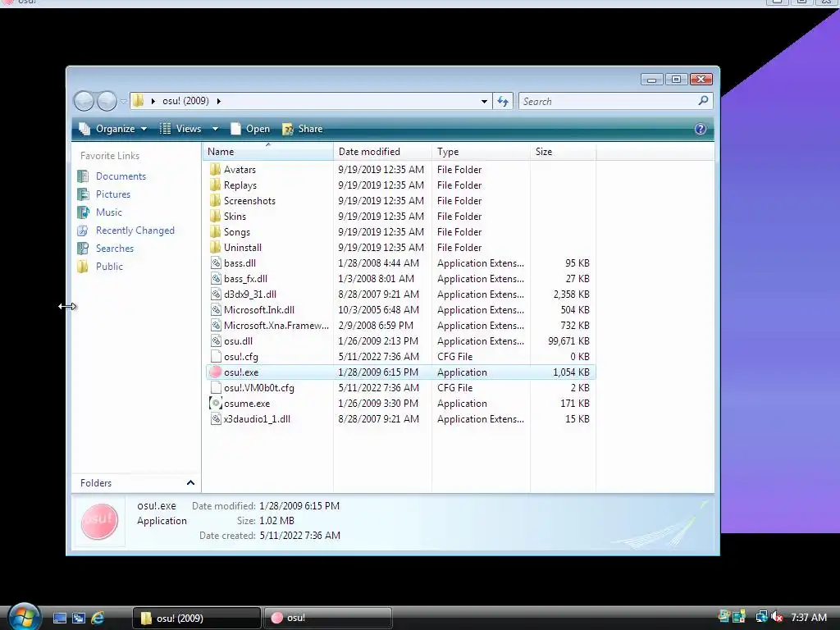Click the Views toolbar button

pyautogui.click(x=181, y=129)
